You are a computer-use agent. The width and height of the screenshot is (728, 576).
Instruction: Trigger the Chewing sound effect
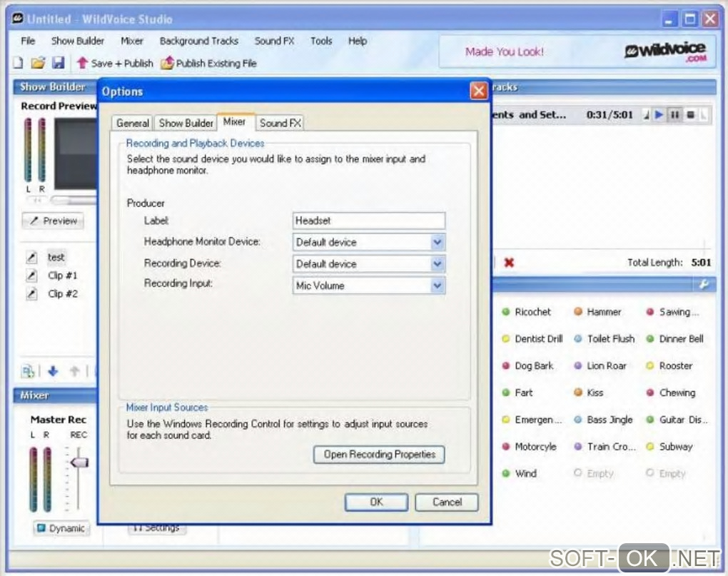671,393
